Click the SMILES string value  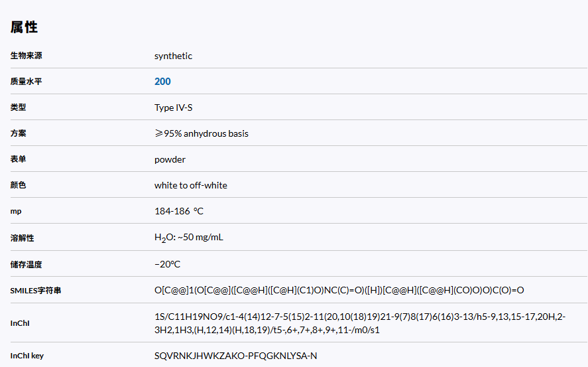(x=339, y=290)
